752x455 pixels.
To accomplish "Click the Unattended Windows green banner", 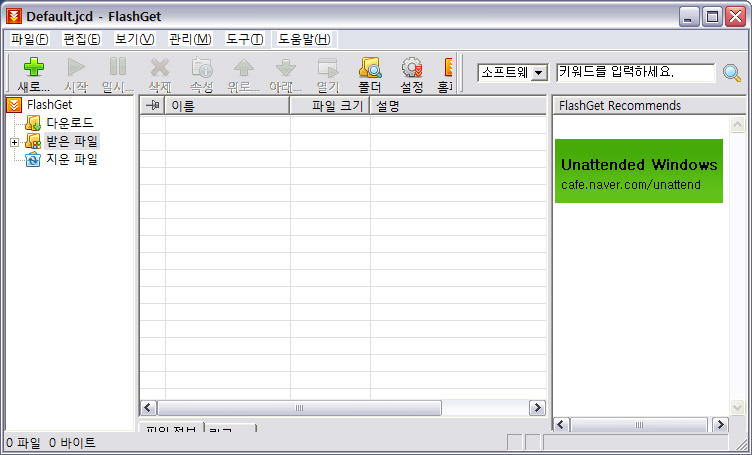I will pos(639,171).
